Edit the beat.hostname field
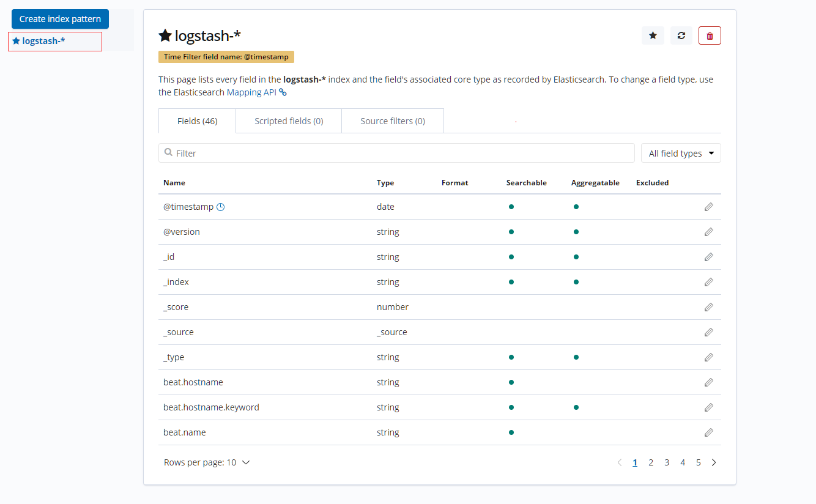 tap(709, 382)
